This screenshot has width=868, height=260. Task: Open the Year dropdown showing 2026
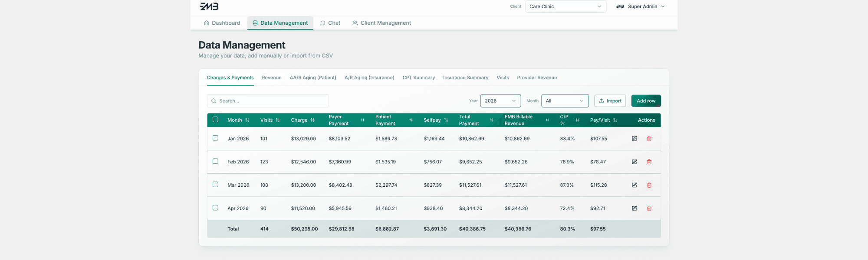(x=500, y=101)
